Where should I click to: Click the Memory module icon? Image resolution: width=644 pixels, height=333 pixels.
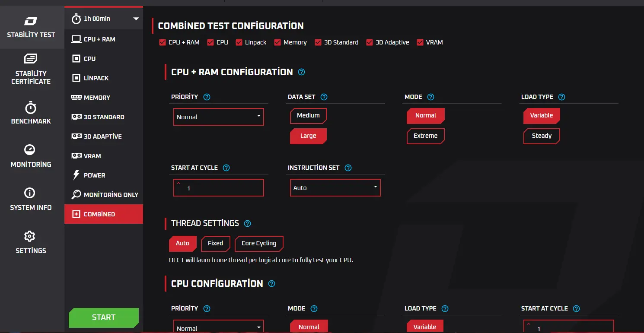[76, 97]
